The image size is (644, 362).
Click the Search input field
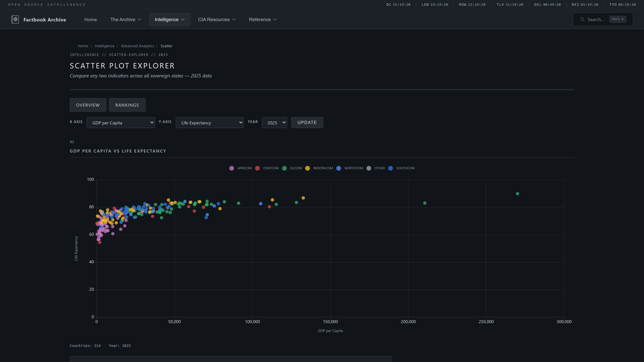596,19
